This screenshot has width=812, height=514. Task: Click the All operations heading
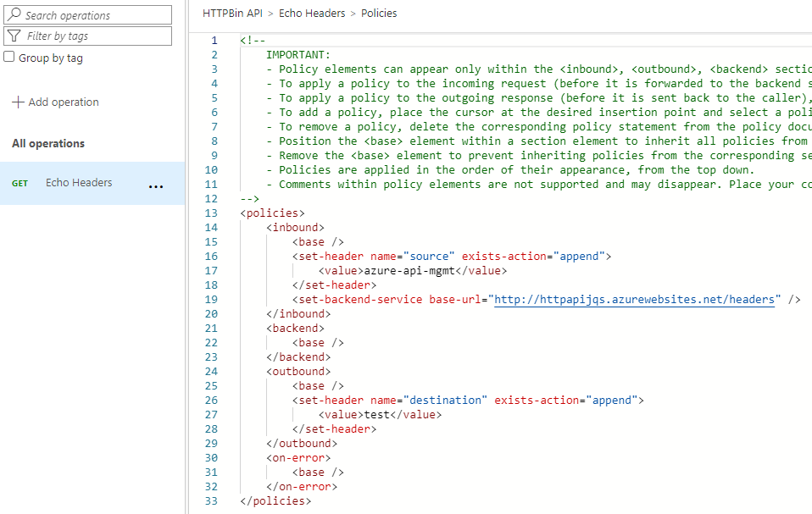pos(47,143)
